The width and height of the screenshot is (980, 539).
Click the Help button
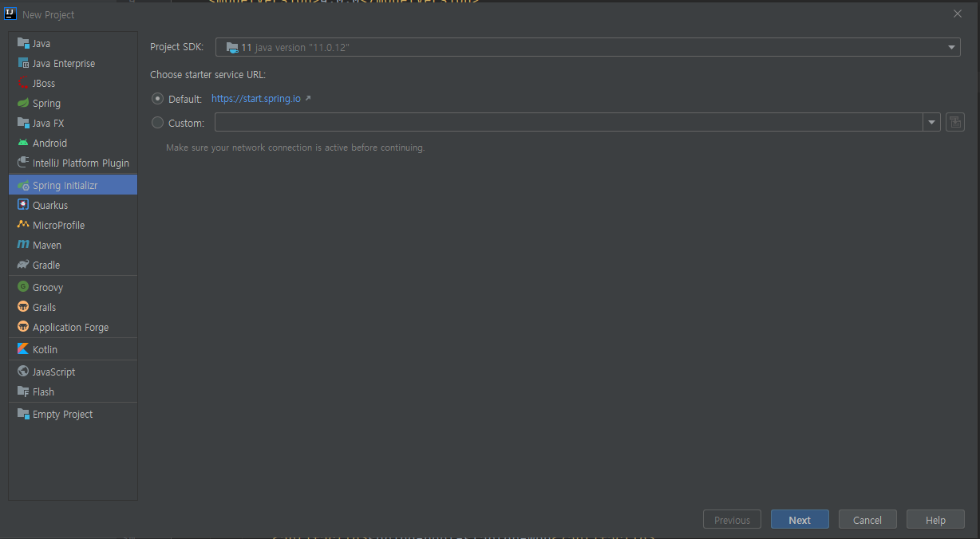[x=935, y=520]
